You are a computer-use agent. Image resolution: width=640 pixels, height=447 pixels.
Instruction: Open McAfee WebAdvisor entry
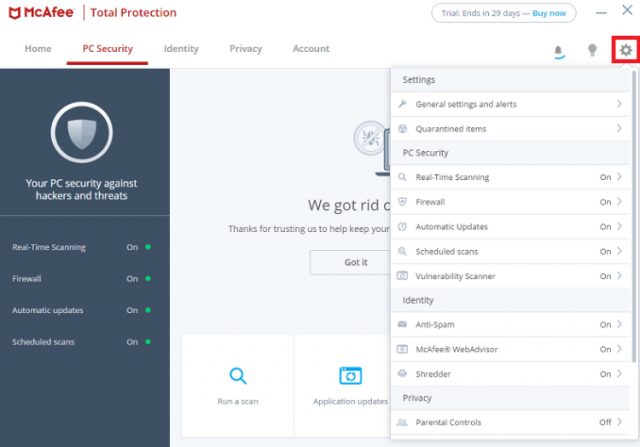[x=510, y=349]
